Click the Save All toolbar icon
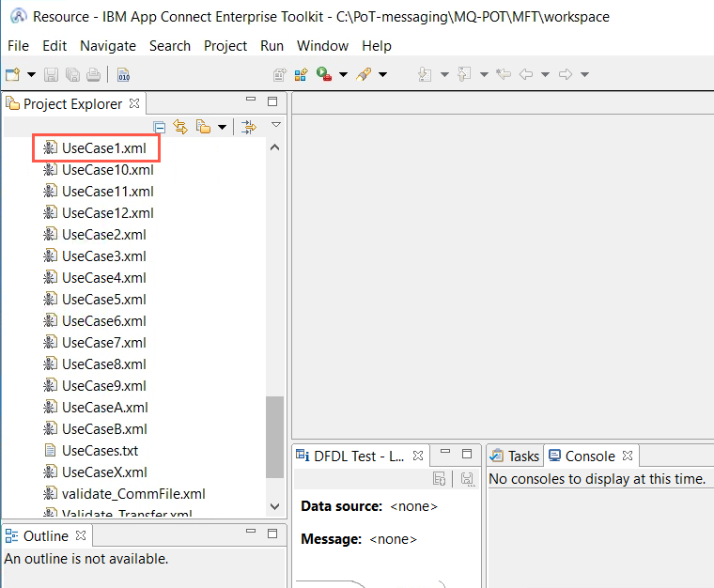The image size is (714, 588). [72, 74]
